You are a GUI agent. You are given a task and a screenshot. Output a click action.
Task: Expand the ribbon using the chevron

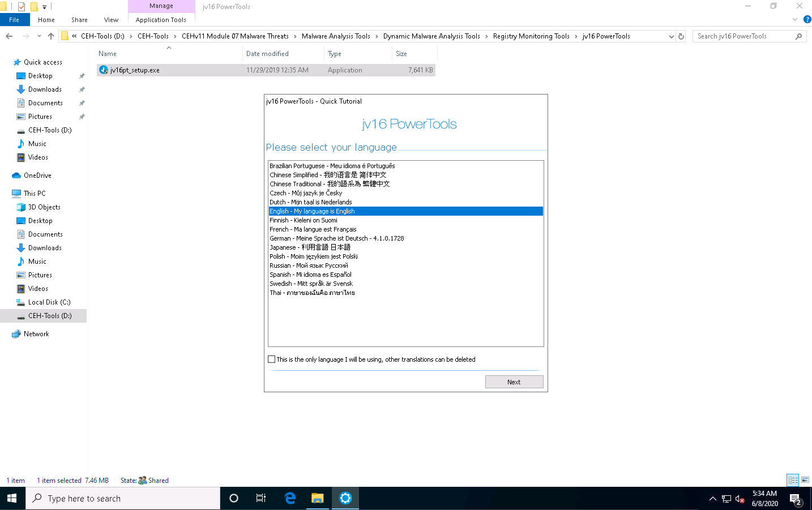pos(795,19)
